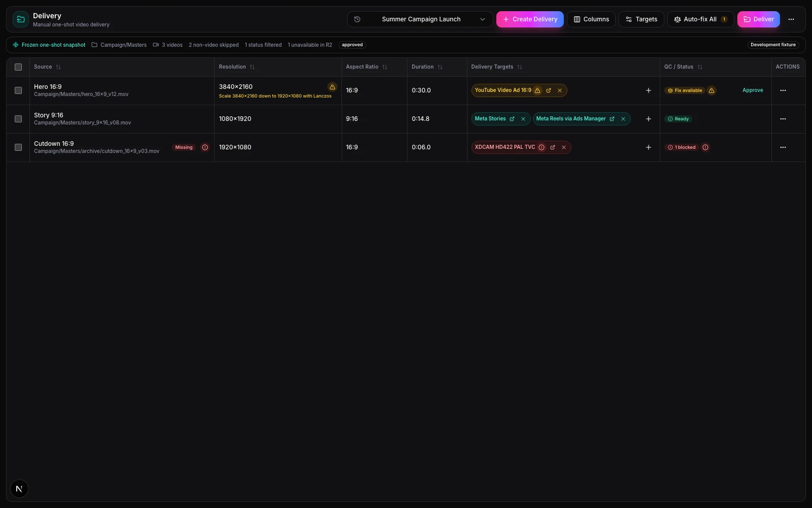This screenshot has width=812, height=508.
Task: Open row actions menu for Hero 16:9
Action: point(783,90)
